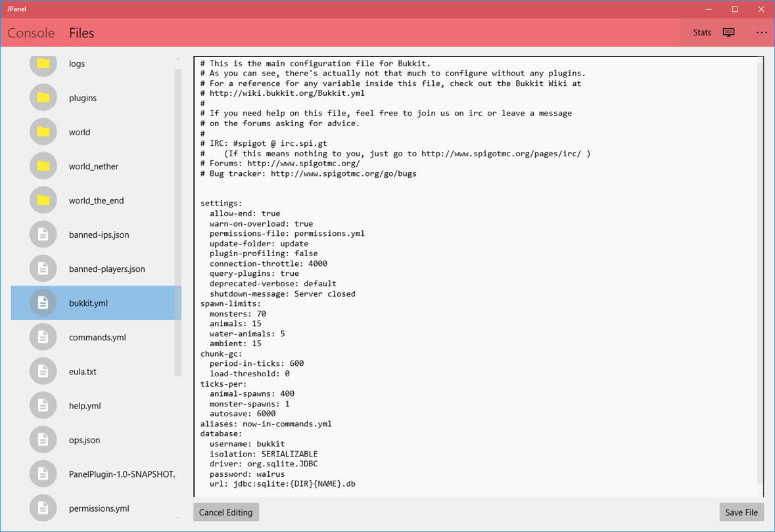Select the world_nether folder icon
Image resolution: width=775 pixels, height=532 pixels.
[x=43, y=166]
